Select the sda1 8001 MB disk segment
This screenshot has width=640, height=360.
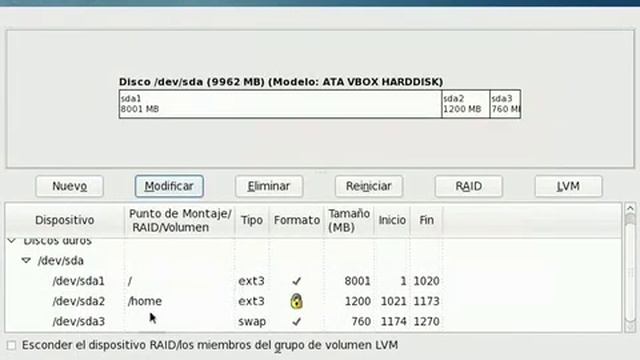click(x=280, y=104)
